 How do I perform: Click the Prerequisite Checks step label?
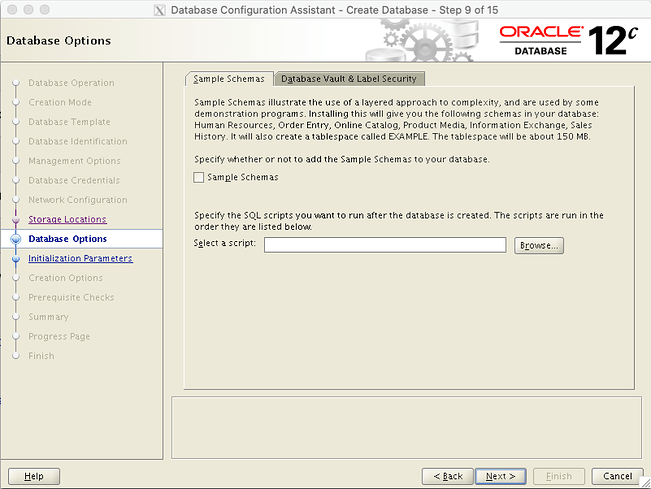[x=71, y=297]
